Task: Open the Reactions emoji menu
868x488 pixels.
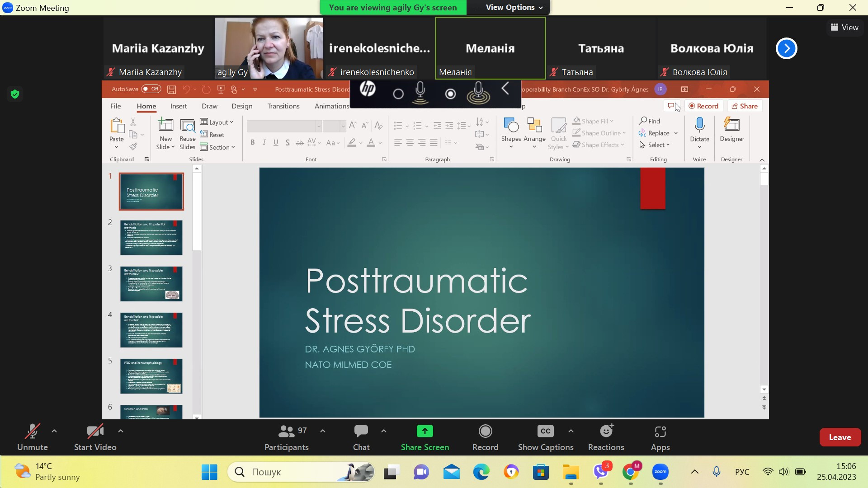Action: [606, 432]
